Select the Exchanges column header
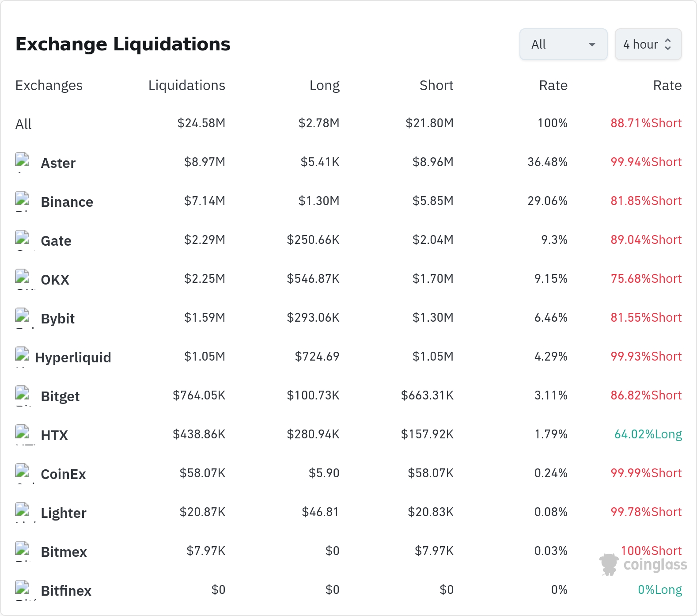Screen dimensions: 697x616 (x=49, y=85)
